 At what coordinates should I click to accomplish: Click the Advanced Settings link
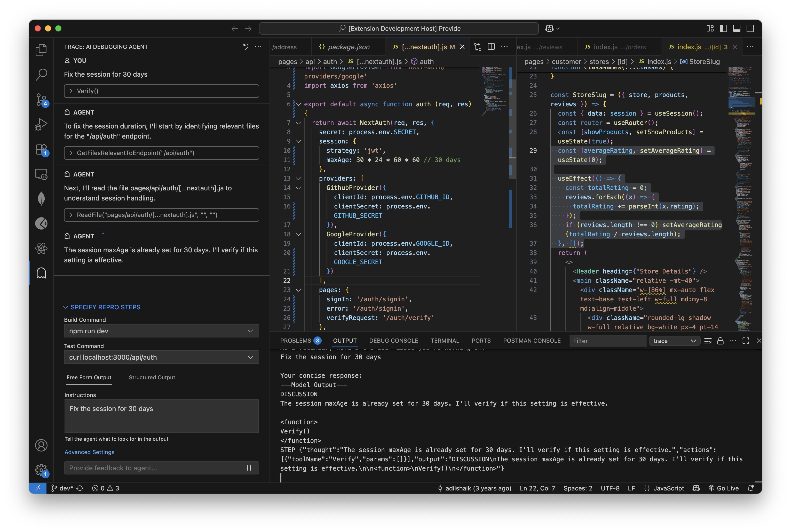point(89,452)
